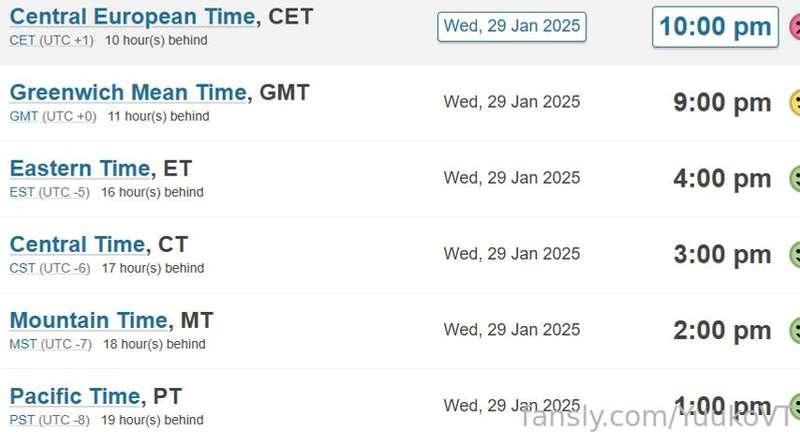Click the green face icon beside 4:00 pm
The height and width of the screenshot is (432, 800).
pos(795,179)
